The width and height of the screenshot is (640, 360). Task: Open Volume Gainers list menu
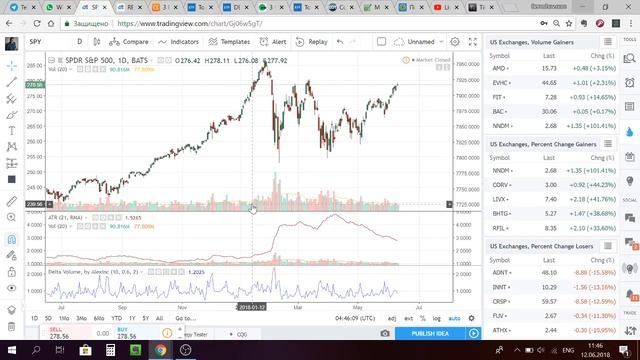coord(608,42)
